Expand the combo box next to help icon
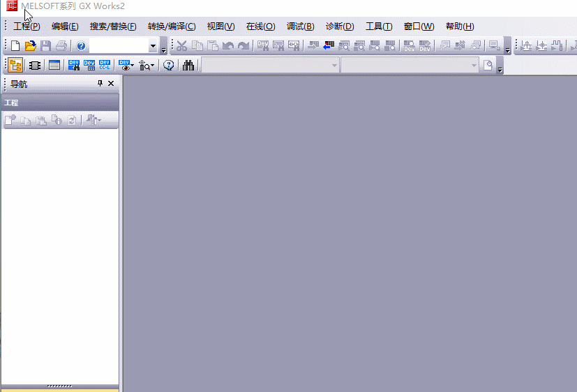This screenshot has height=392, width=577. pos(153,46)
